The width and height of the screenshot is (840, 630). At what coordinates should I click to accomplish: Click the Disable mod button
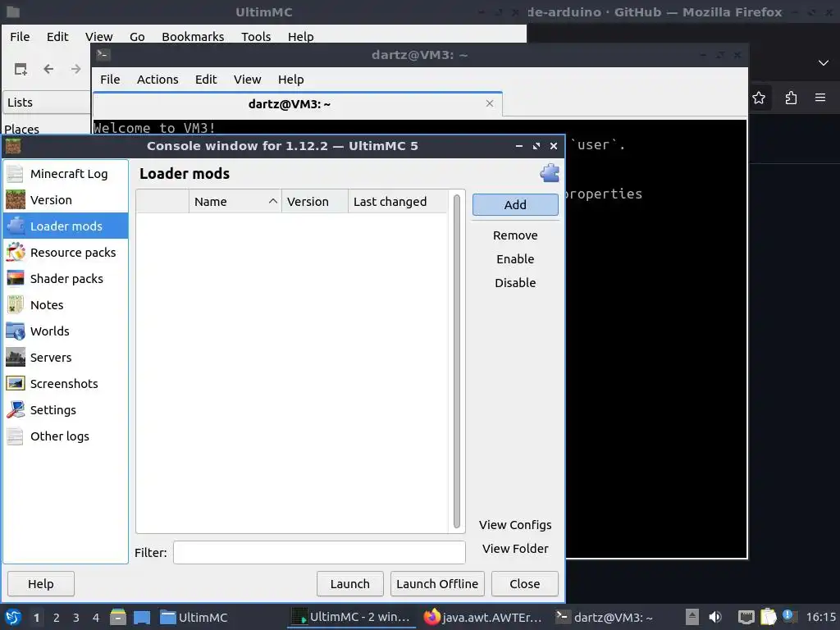point(515,282)
